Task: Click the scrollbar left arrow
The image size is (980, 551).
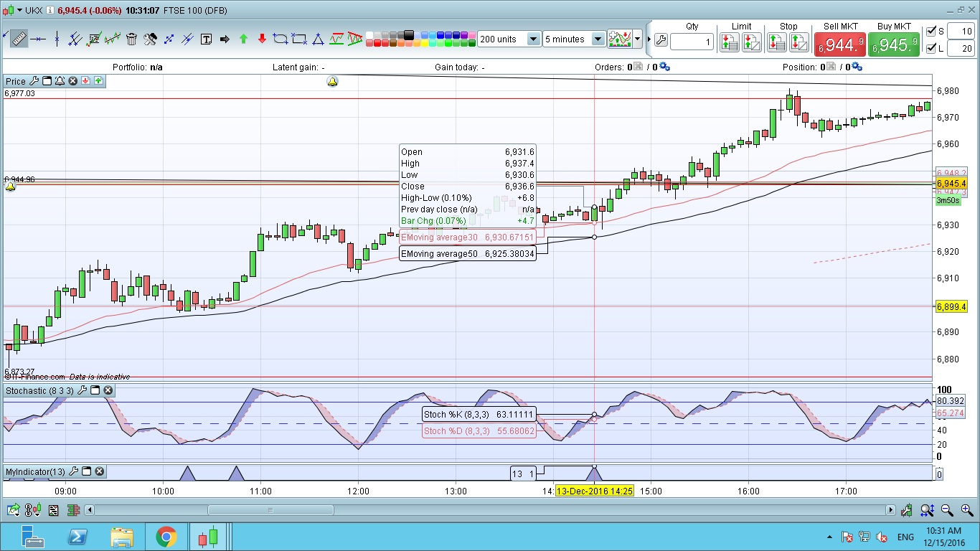Action: (89, 510)
